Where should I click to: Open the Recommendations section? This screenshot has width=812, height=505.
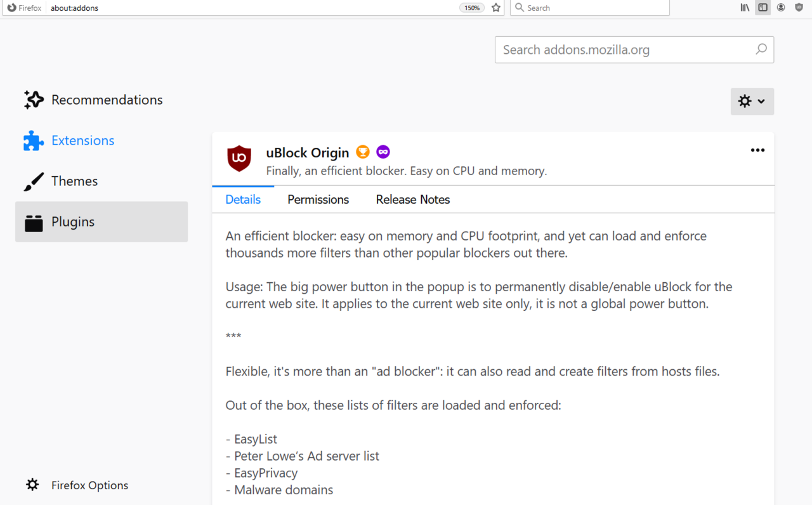(x=101, y=100)
